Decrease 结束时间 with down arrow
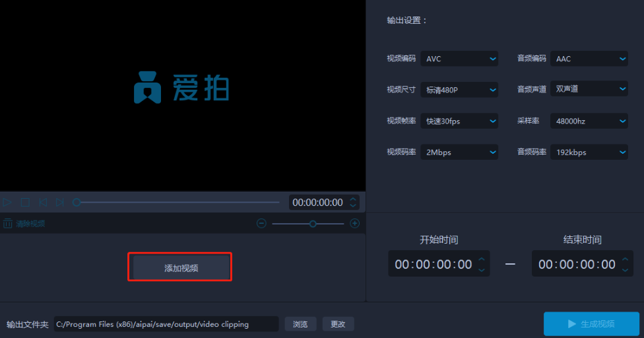 (625, 270)
